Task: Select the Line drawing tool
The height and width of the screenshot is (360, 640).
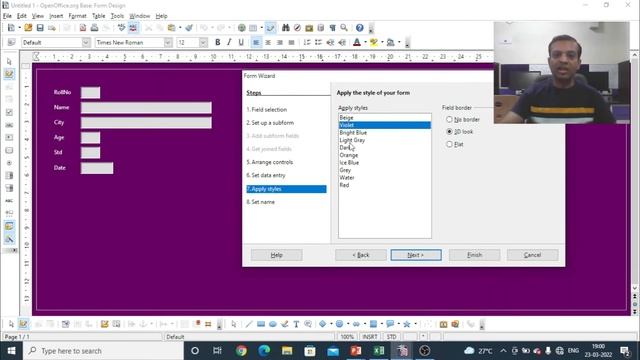Action: 249,324
